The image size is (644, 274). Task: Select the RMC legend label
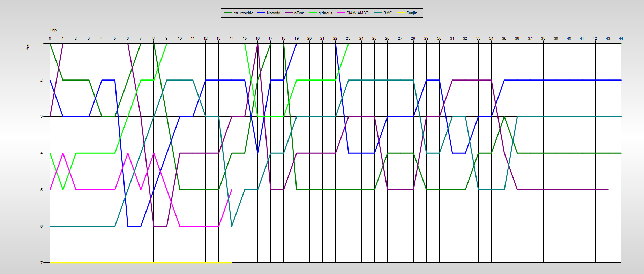[x=388, y=13]
